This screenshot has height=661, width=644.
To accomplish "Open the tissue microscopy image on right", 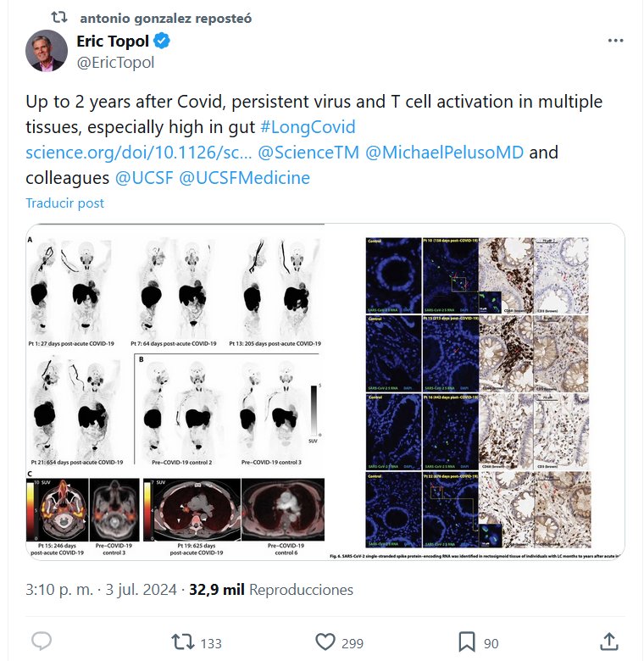I will (477, 392).
